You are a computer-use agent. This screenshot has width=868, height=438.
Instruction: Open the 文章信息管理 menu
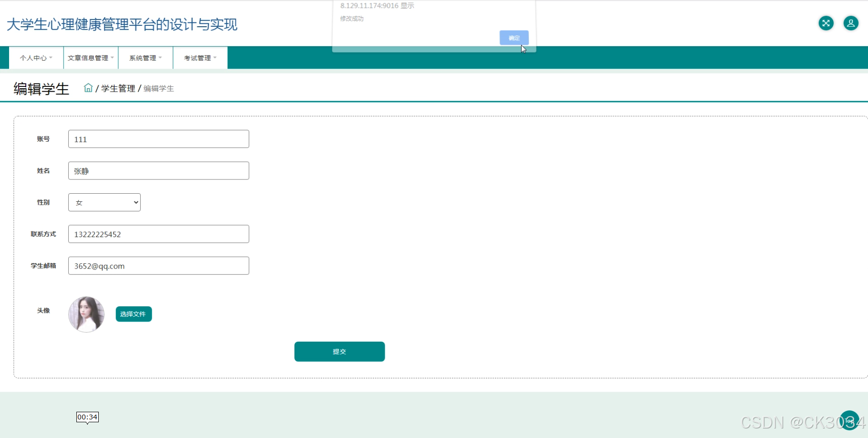[88, 58]
